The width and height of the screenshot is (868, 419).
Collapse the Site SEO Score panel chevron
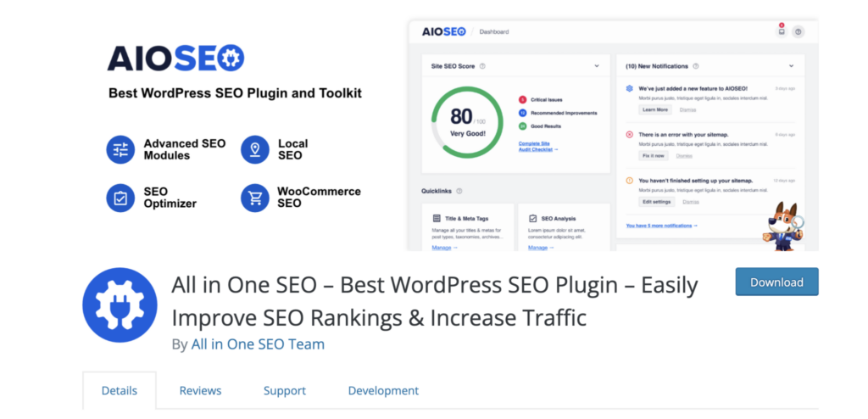point(597,66)
